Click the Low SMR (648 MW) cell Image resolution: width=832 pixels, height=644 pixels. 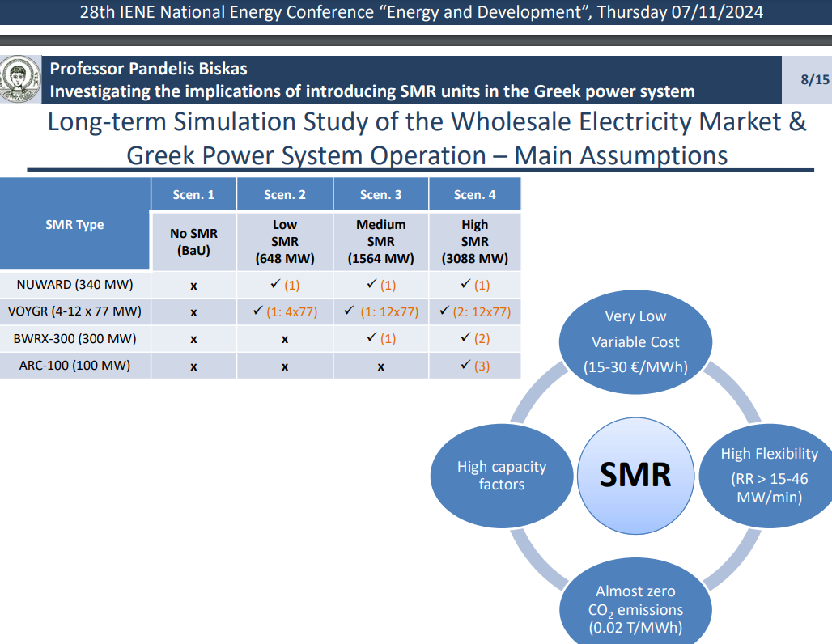284,242
